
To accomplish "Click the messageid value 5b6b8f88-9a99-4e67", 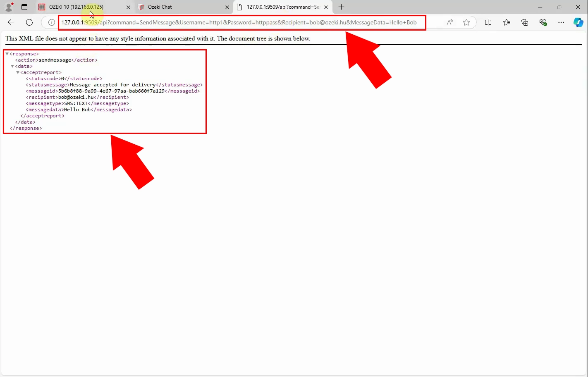I will coord(111,91).
